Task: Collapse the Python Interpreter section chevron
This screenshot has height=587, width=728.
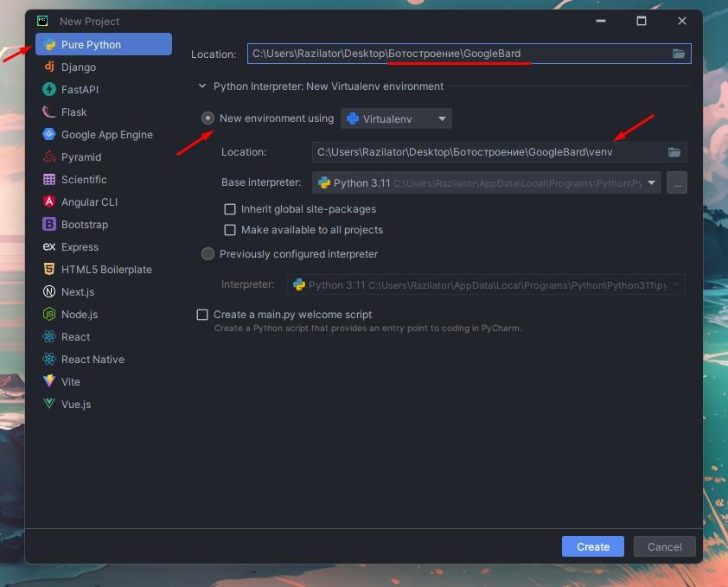Action: click(x=202, y=86)
